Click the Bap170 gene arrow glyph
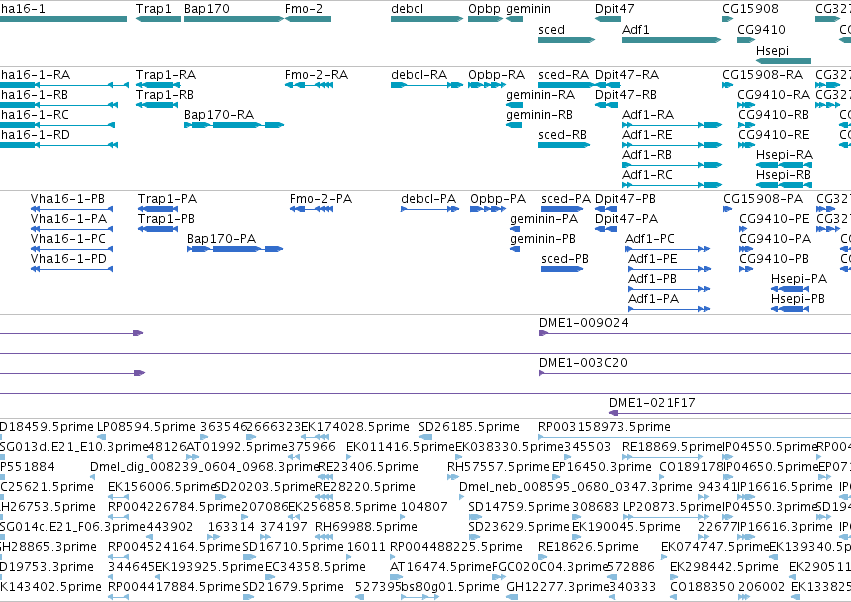The image size is (851, 602). pyautogui.click(x=234, y=19)
